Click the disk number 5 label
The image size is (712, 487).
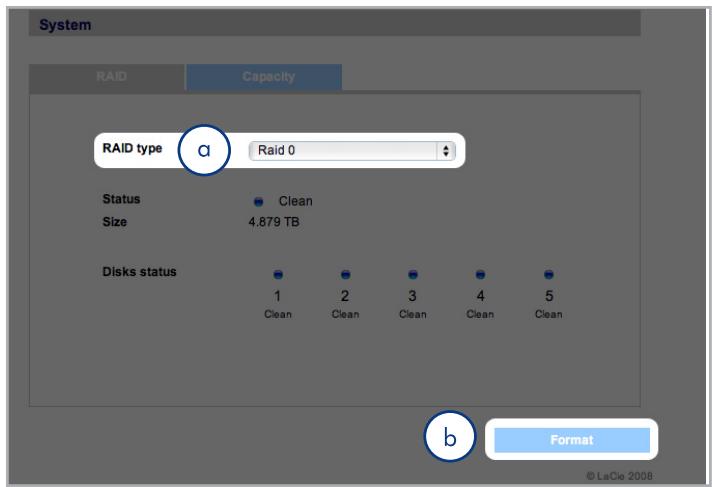pyautogui.click(x=549, y=296)
